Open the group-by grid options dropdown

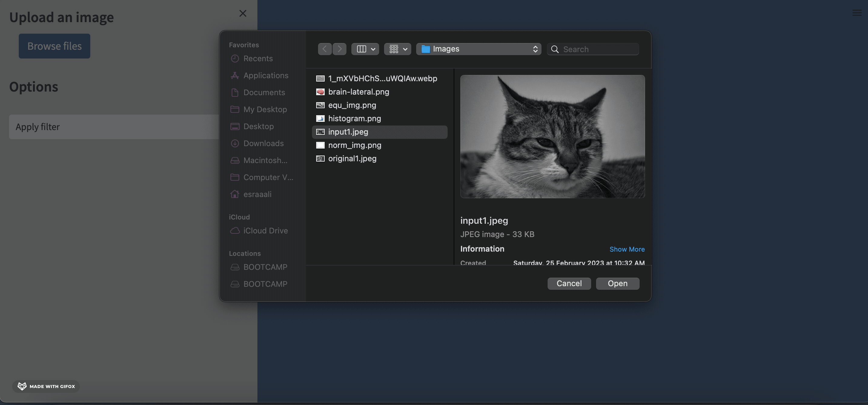pos(397,49)
